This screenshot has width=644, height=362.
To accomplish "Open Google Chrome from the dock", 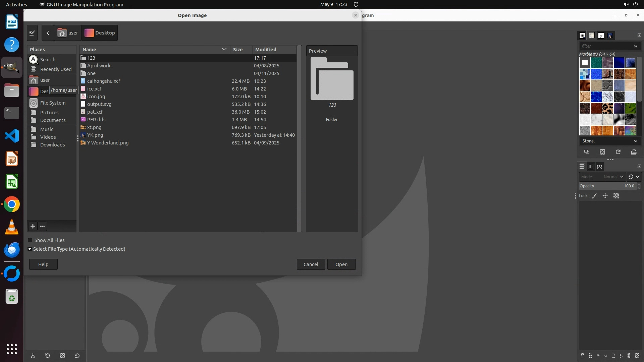I will click(x=12, y=204).
